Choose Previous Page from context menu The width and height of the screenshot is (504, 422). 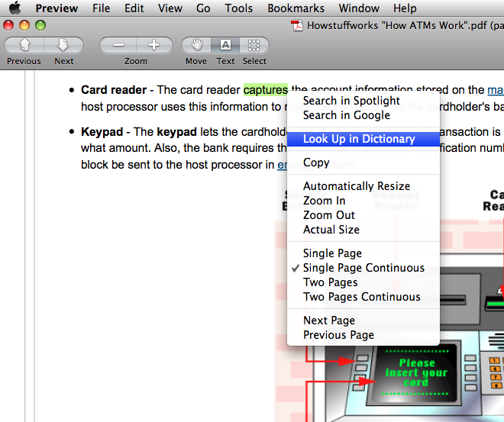pyautogui.click(x=363, y=335)
